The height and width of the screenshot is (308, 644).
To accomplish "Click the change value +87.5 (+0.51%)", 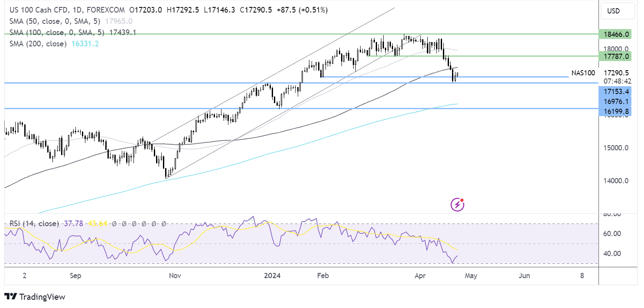I will 302,10.
